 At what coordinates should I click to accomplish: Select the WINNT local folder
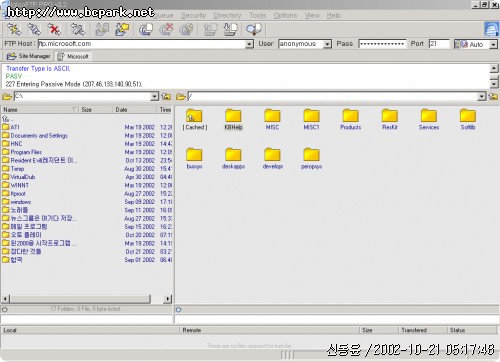tap(15, 185)
